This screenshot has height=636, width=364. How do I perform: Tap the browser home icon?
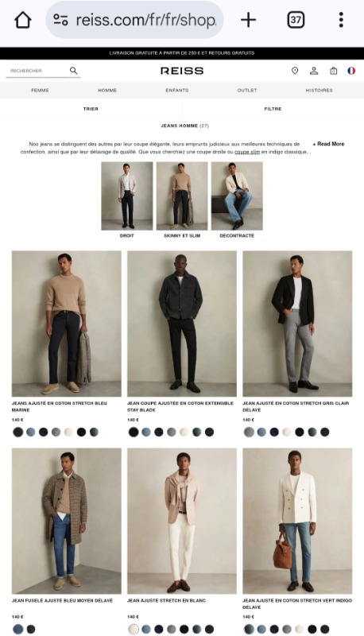tap(23, 20)
